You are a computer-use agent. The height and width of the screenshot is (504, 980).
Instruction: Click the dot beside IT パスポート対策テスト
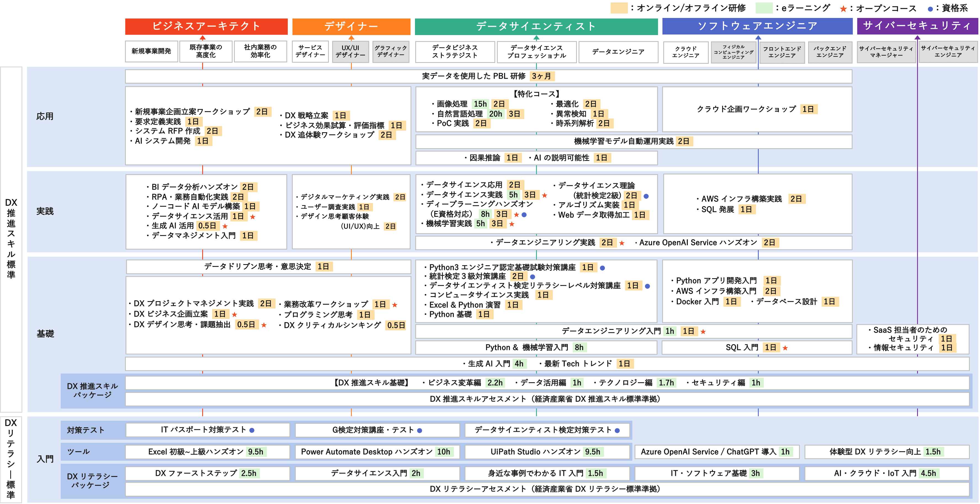pyautogui.click(x=251, y=430)
